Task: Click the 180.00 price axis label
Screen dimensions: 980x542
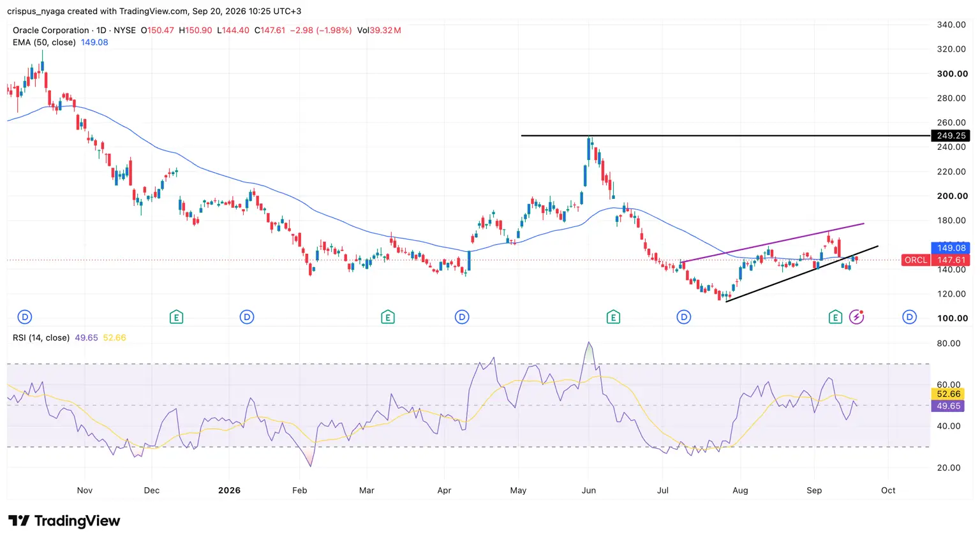Action: [951, 221]
